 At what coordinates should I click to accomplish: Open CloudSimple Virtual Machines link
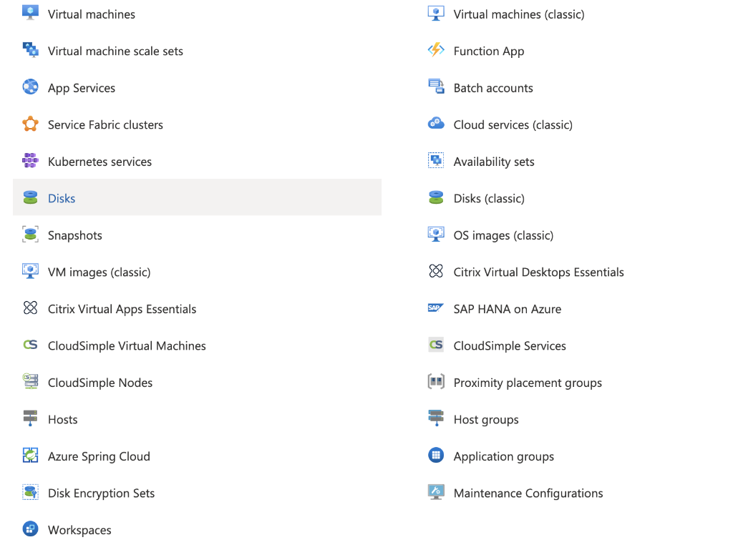127,346
